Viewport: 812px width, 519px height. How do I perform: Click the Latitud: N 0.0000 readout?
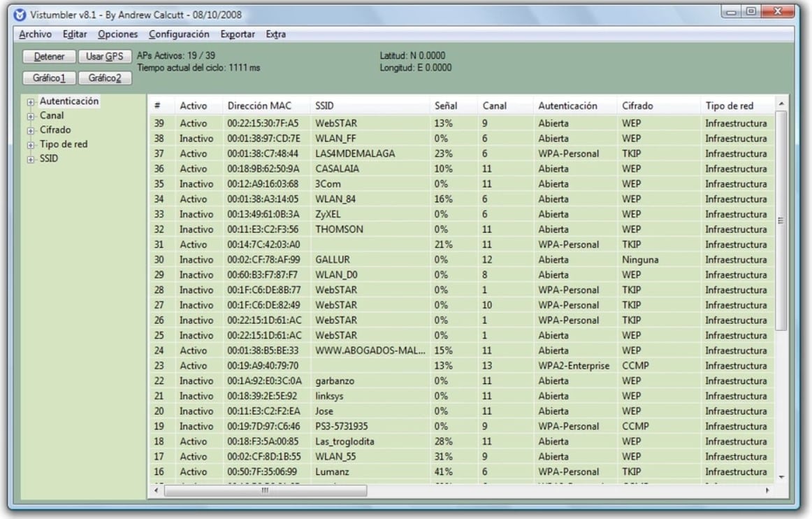[x=412, y=55]
